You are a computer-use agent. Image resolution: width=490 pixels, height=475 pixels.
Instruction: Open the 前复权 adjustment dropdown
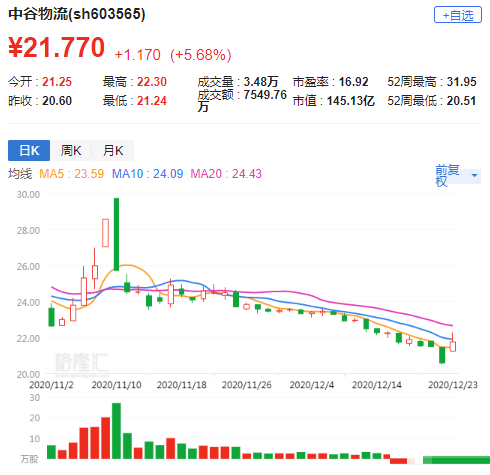pyautogui.click(x=458, y=175)
